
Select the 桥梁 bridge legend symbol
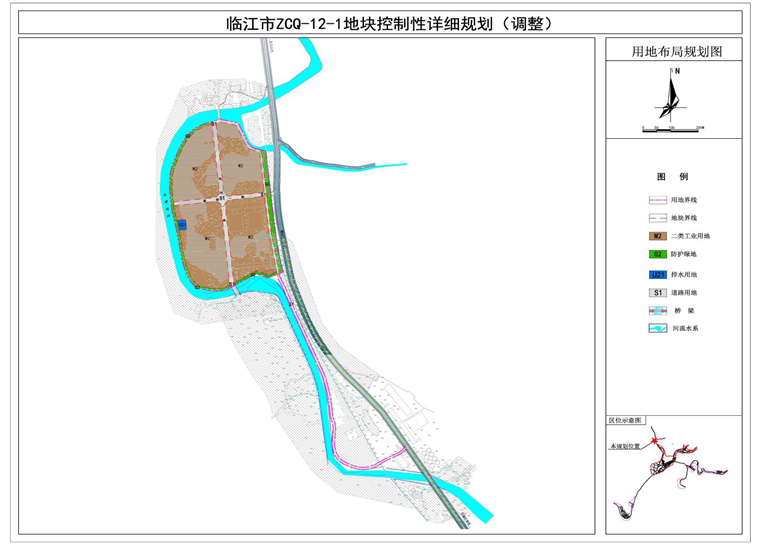657,310
